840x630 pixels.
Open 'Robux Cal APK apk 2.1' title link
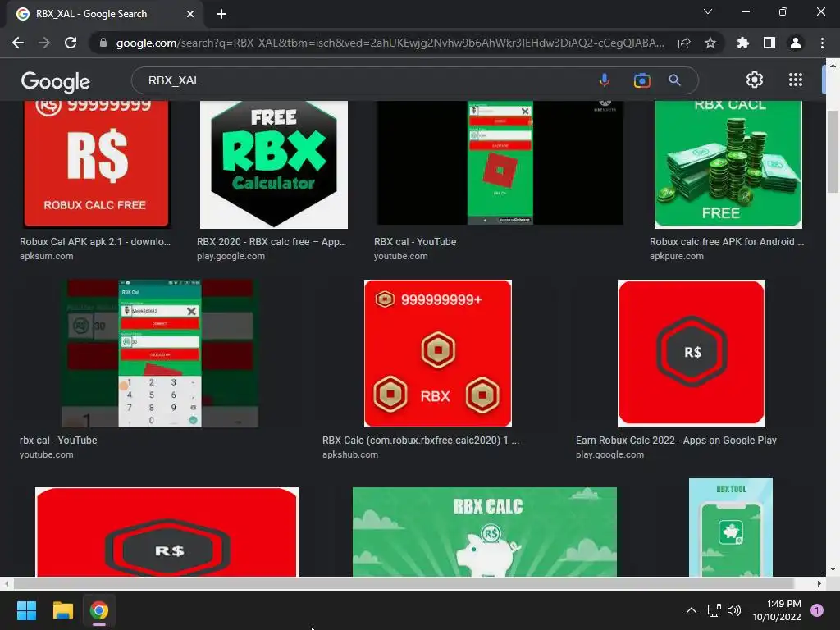pyautogui.click(x=95, y=242)
